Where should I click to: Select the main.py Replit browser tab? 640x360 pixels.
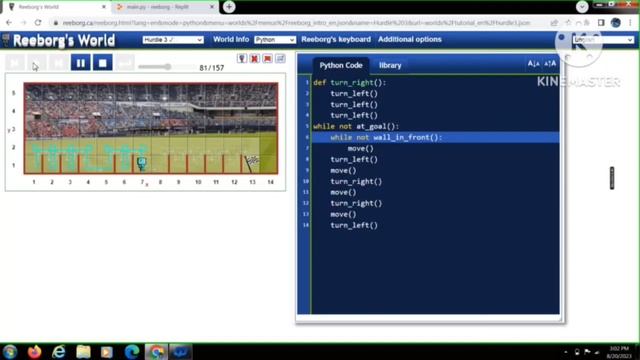[x=165, y=7]
